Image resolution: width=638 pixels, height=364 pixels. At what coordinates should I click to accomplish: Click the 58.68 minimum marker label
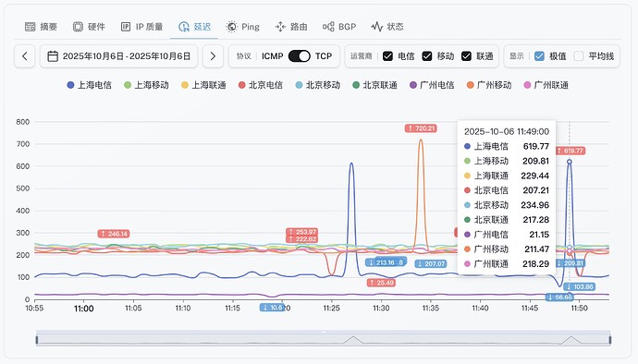[560, 297]
